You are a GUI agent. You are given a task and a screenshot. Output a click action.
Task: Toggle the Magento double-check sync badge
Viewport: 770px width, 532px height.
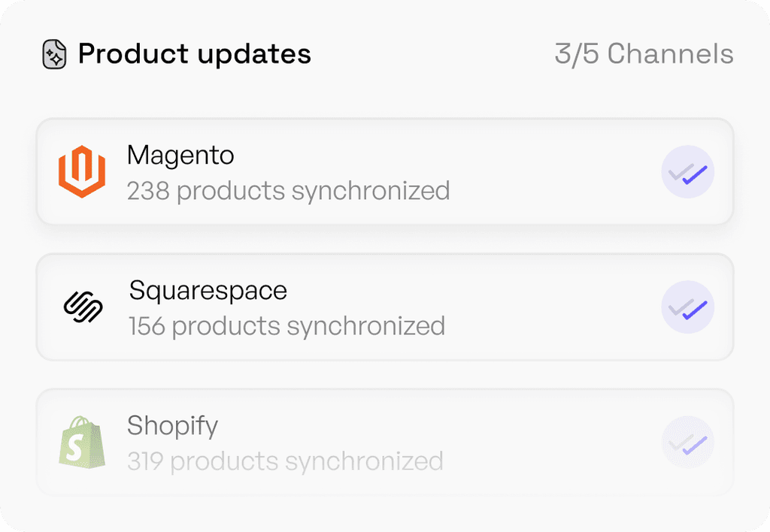pyautogui.click(x=687, y=172)
